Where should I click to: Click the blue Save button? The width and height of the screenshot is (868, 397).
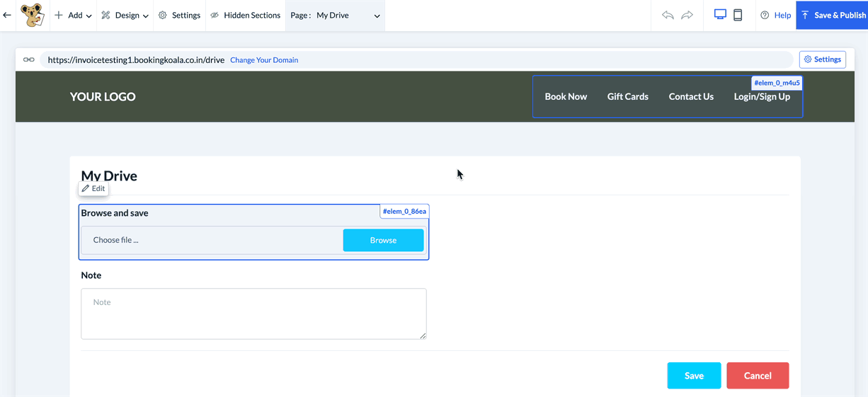[x=694, y=376]
